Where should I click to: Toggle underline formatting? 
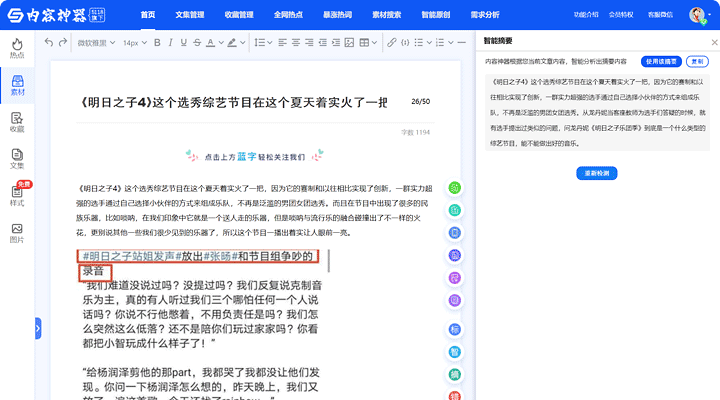point(184,43)
